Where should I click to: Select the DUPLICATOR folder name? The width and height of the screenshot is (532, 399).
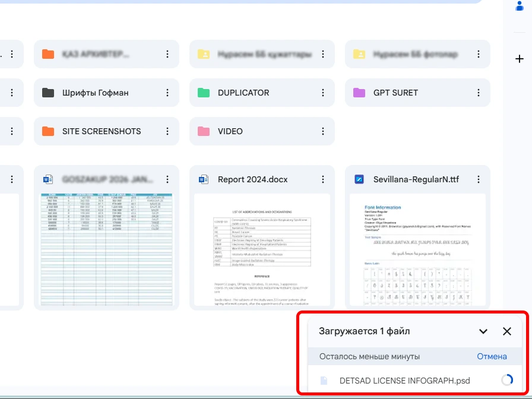(x=243, y=93)
